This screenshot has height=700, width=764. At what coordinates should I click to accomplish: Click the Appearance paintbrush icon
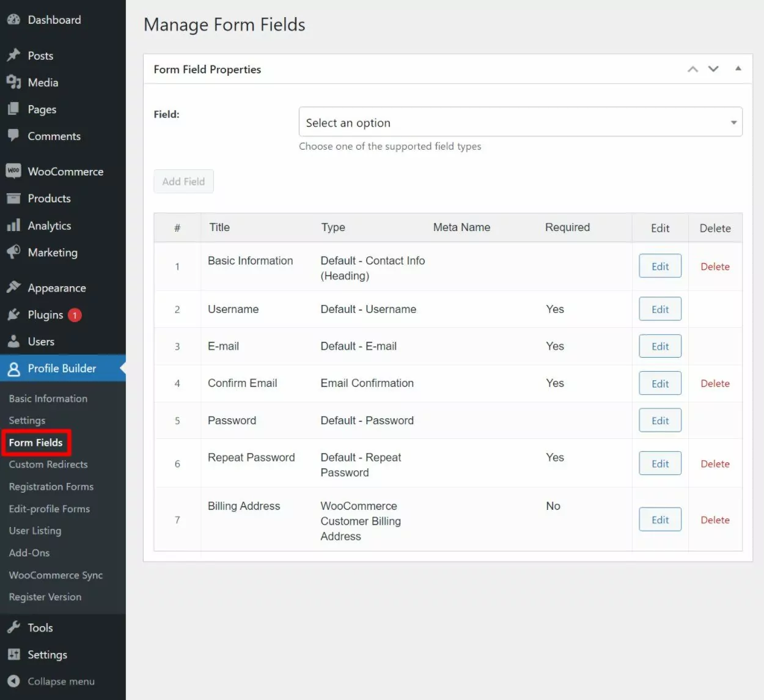(13, 287)
